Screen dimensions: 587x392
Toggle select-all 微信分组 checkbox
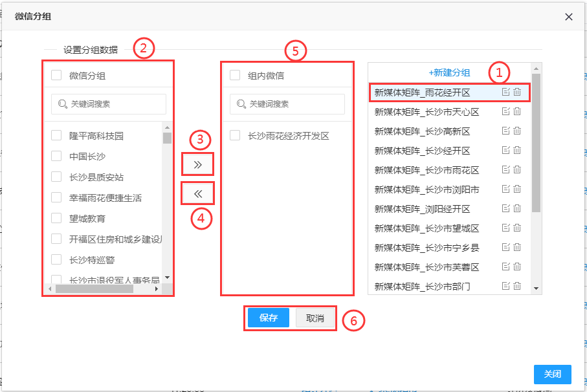(56, 75)
